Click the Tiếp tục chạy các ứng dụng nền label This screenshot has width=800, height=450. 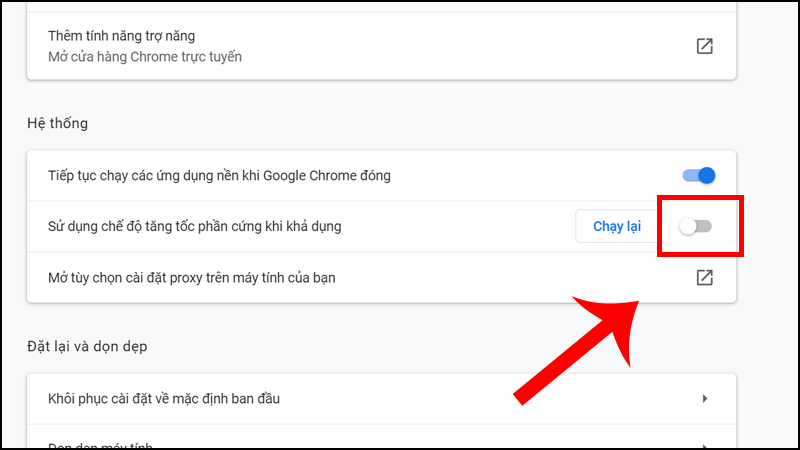click(x=219, y=176)
